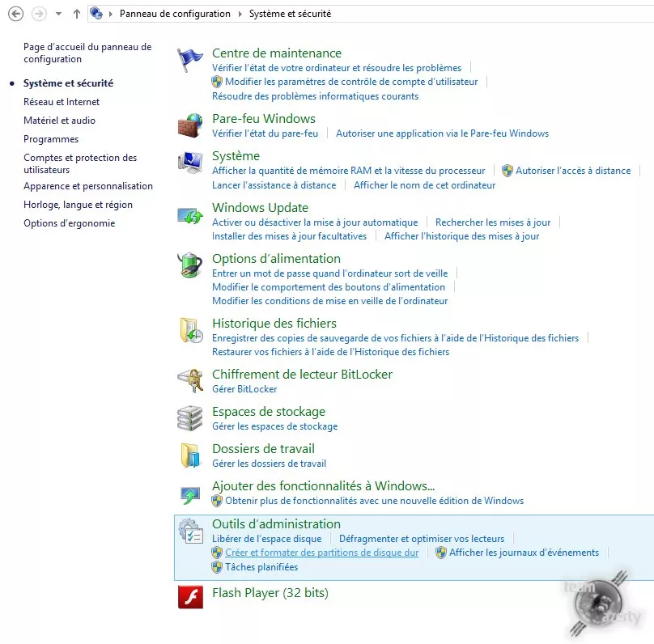
Task: Click Vérifier l'état du pare-feu
Action: point(265,133)
